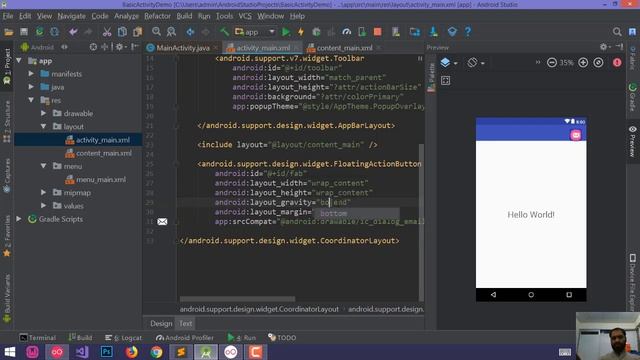Open the Android Profiler tool window
Viewport: 640px width, 360px height.
(185, 338)
